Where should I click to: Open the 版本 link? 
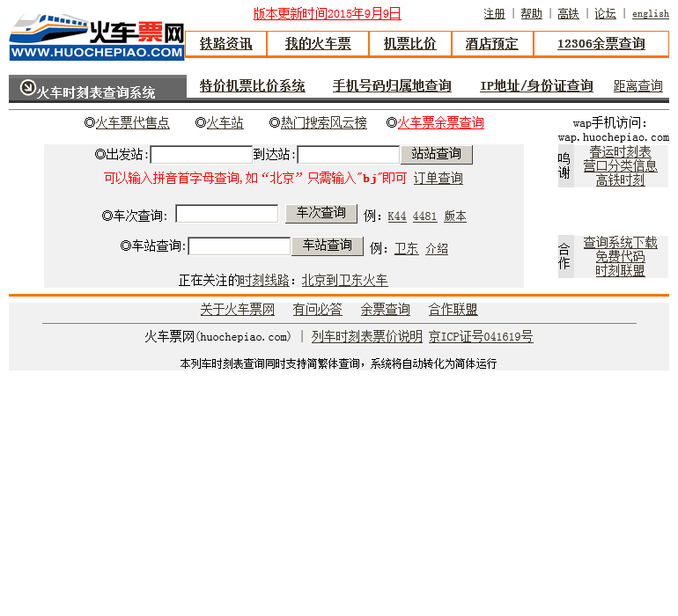[x=455, y=216]
